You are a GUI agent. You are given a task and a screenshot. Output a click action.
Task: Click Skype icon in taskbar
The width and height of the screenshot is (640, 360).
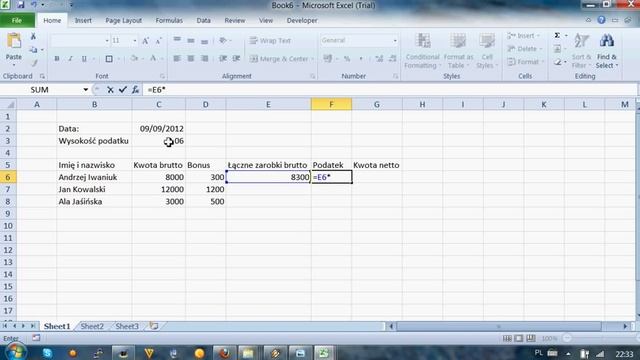47,353
